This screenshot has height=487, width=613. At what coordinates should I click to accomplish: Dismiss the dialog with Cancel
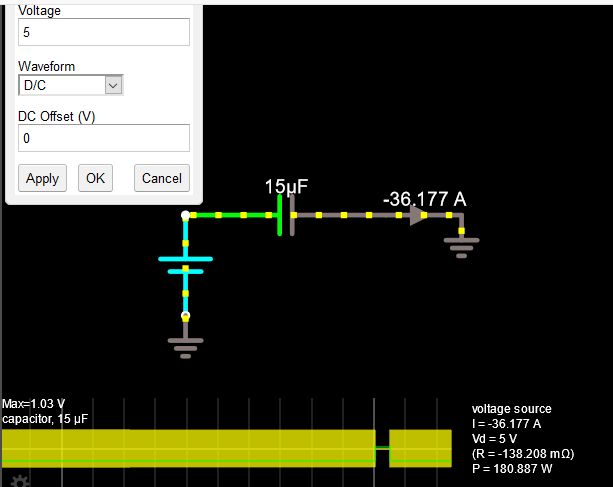click(162, 178)
